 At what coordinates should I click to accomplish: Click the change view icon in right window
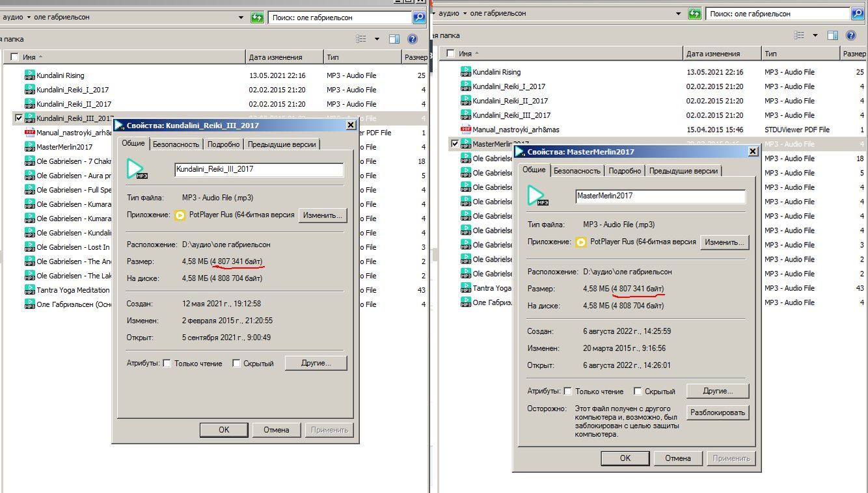tap(799, 35)
